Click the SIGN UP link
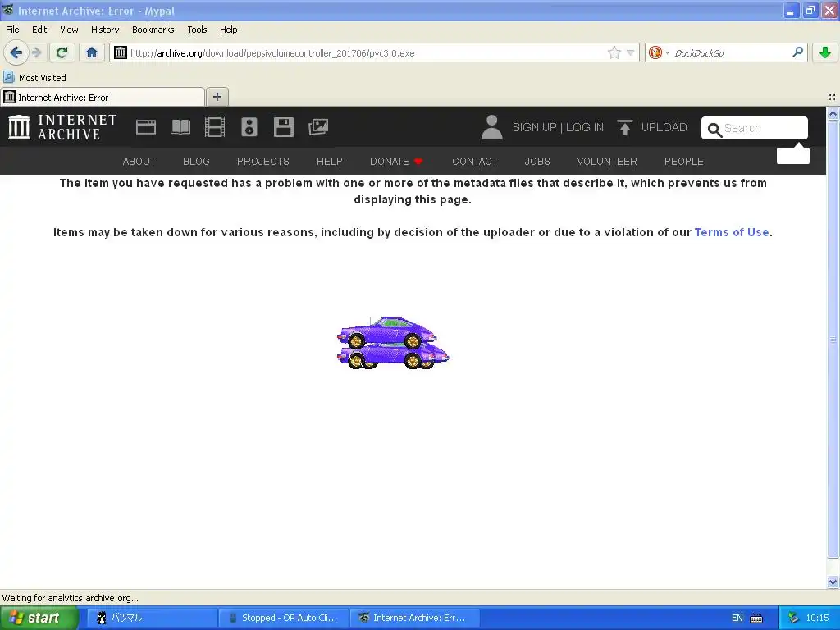The image size is (840, 630). click(534, 127)
